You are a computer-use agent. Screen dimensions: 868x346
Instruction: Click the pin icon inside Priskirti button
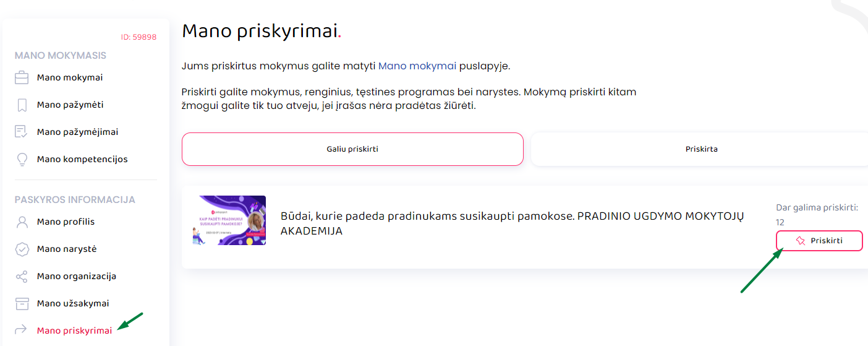[801, 241]
